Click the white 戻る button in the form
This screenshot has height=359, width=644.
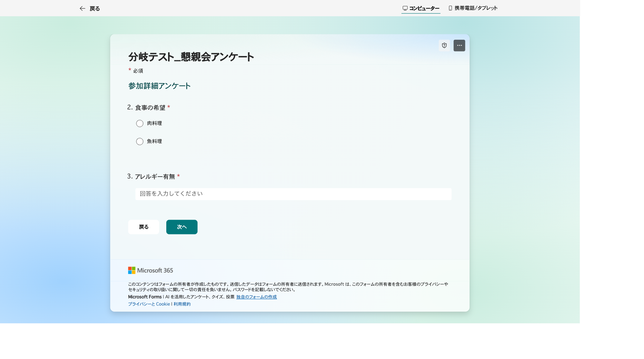click(x=144, y=227)
